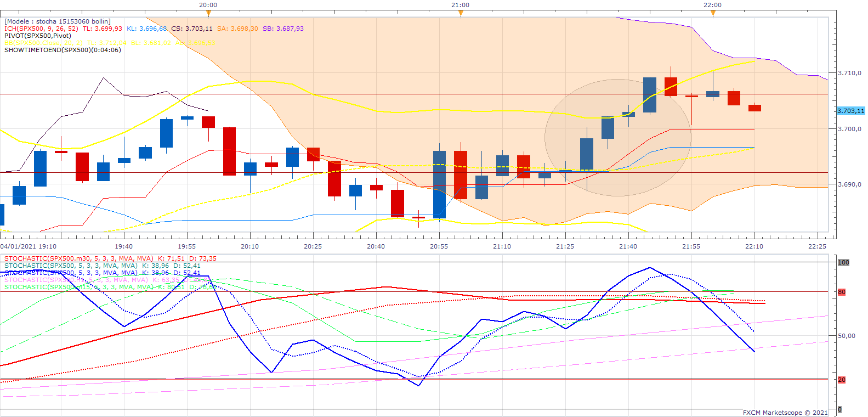Select the PIVOT(SPX500,Pivot) indicator label
The width and height of the screenshot is (868, 417).
pos(38,36)
